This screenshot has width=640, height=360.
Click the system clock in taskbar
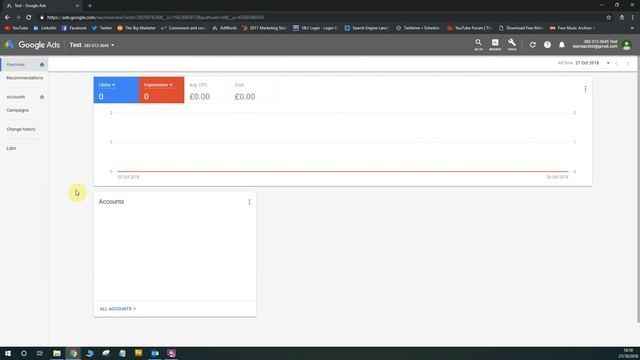click(628, 353)
